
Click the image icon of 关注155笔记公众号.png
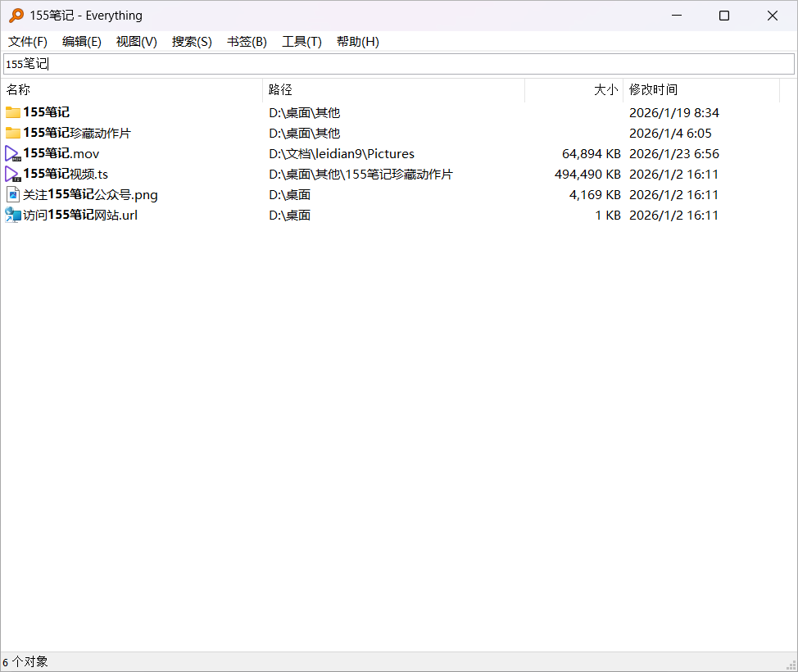(x=13, y=194)
